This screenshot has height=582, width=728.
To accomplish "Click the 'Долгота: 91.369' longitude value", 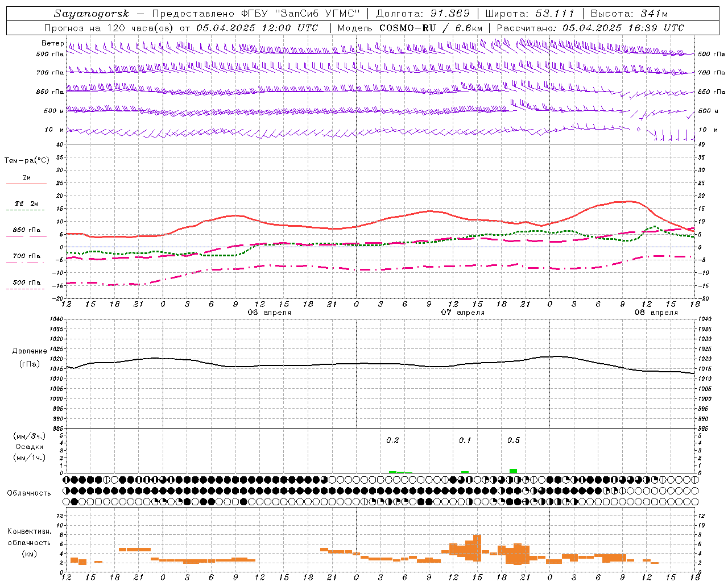I will pyautogui.click(x=423, y=14).
